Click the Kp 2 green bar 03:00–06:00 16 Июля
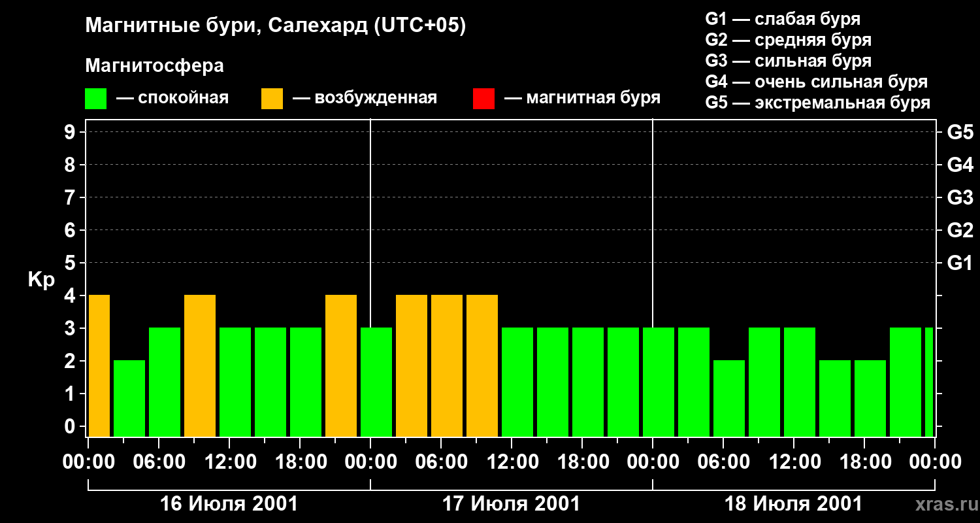Viewport: 980px width, 523px height. point(129,398)
